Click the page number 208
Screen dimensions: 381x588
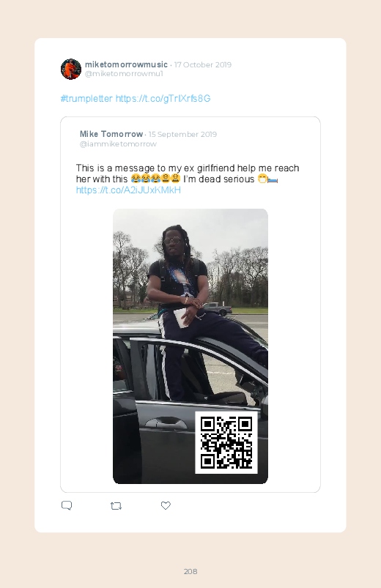click(x=190, y=571)
